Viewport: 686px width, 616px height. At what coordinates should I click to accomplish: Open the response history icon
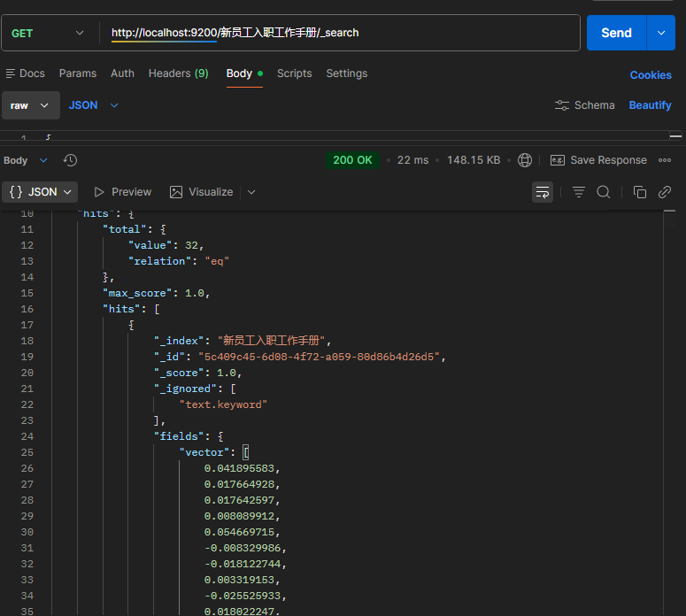[71, 160]
